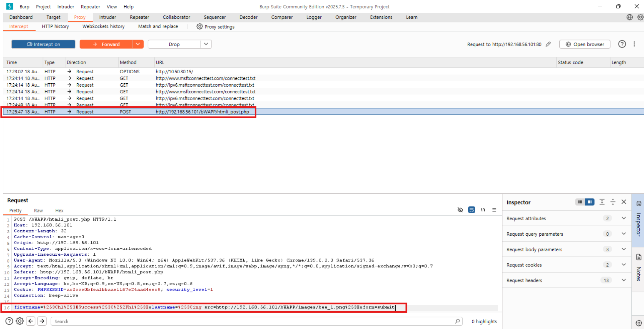The height and width of the screenshot is (329, 644).
Task: Open the globe icon in the top bar
Action: tap(629, 17)
